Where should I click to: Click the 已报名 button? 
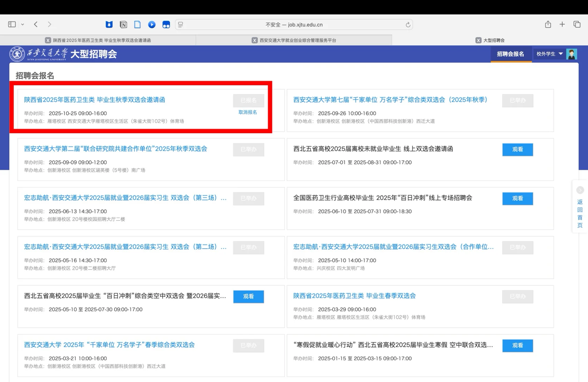pos(248,100)
